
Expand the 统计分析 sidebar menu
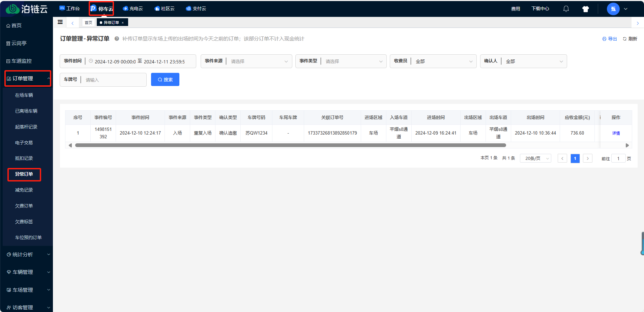(x=28, y=254)
